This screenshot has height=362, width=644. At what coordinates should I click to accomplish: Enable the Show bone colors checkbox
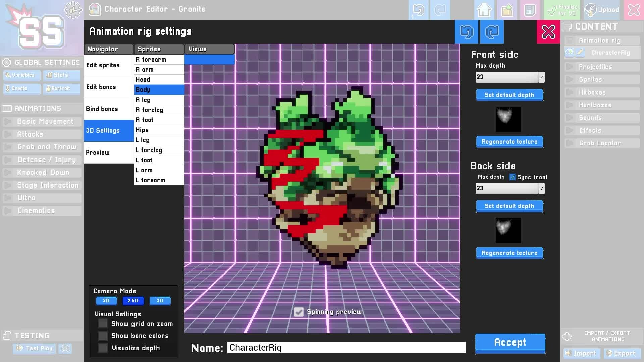[103, 336]
